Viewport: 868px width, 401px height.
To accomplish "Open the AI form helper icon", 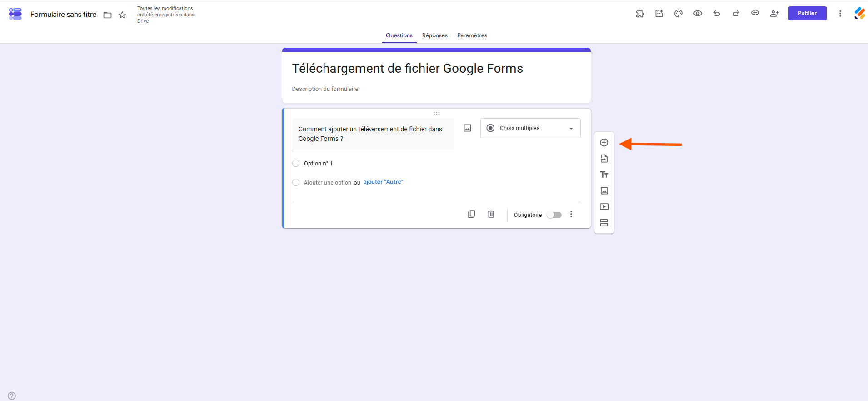I will click(x=659, y=14).
